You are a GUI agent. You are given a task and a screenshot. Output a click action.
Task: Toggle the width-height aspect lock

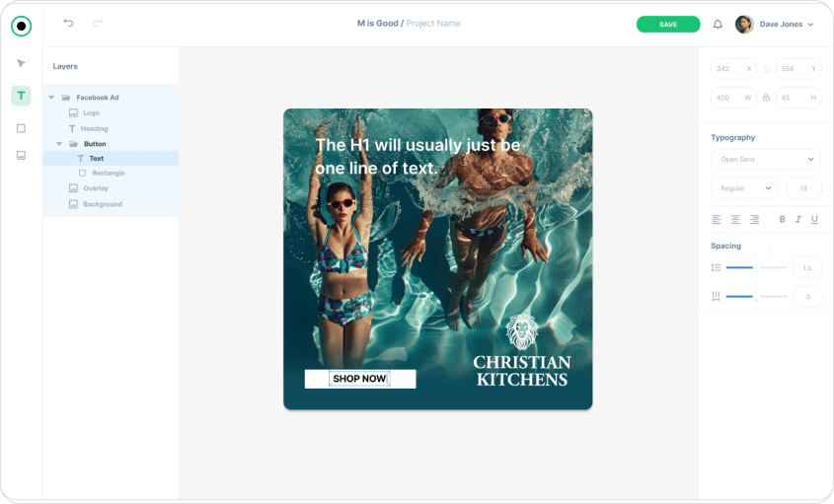[766, 98]
